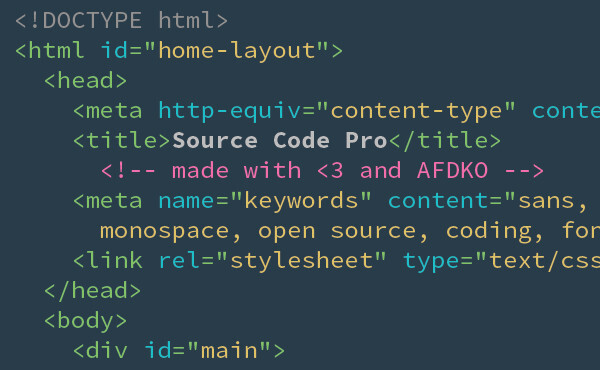Click the pink "made with <3 and AFDKO" comment
Image resolution: width=600 pixels, height=370 pixels.
[x=322, y=170]
